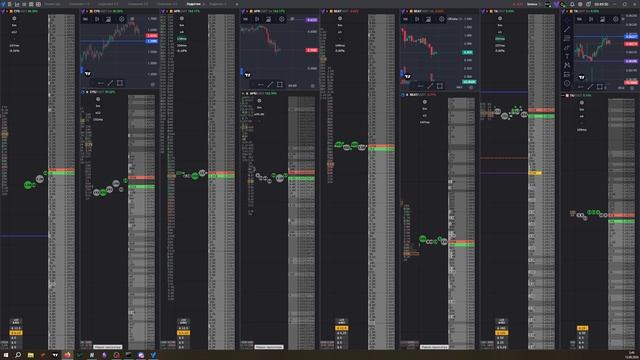640x360 pixels.
Task: Click white label below lower BEAT panel
Action: pos(434,347)
